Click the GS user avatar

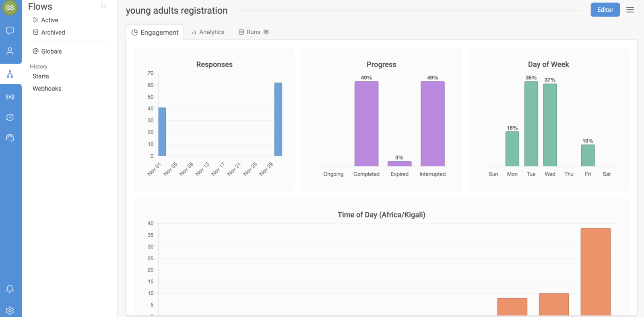coord(10,8)
